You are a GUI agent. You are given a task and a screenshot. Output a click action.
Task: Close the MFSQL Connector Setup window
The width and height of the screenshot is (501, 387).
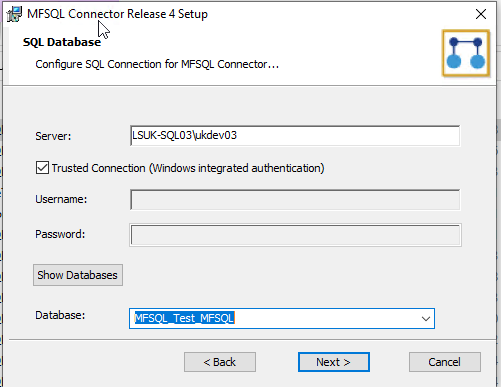[x=481, y=14]
